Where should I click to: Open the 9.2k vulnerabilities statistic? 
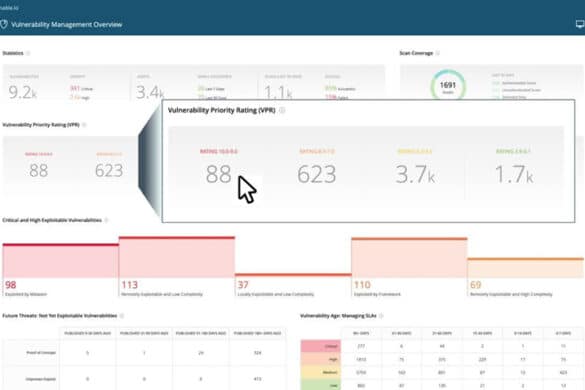coord(22,92)
